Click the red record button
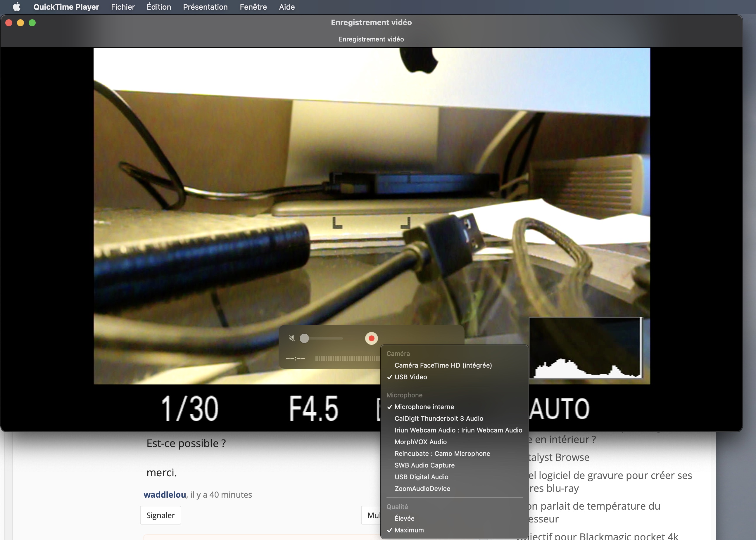 371,338
